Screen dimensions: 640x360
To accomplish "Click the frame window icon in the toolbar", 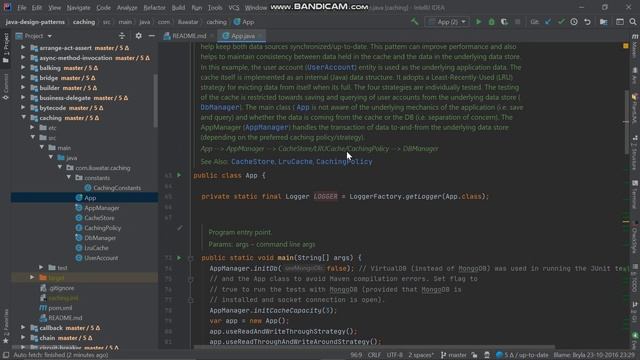I will point(620,22).
